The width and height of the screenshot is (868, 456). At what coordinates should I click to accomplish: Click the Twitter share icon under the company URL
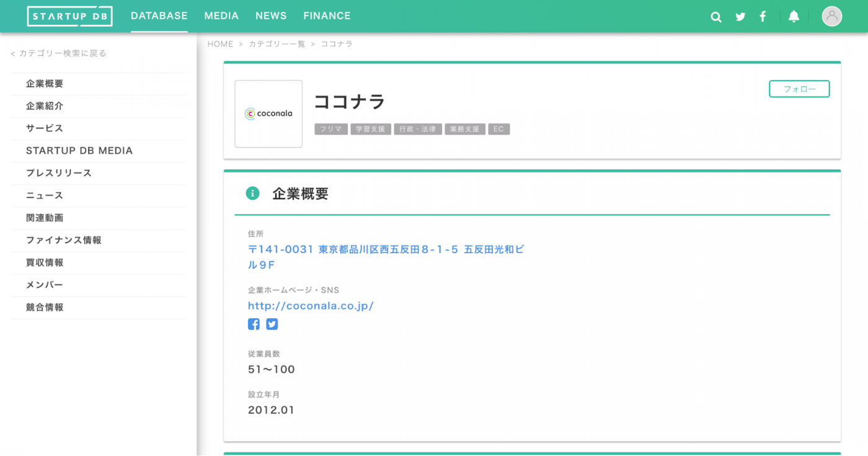[272, 324]
